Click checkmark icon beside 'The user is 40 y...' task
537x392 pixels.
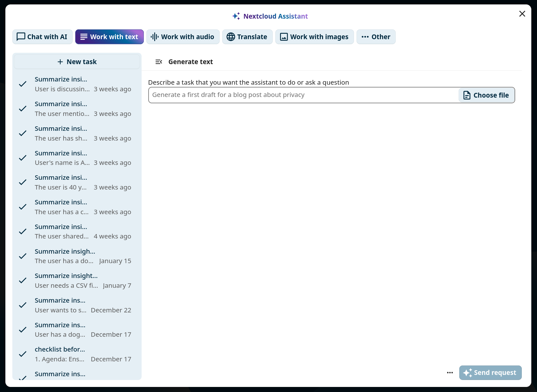coord(22,182)
